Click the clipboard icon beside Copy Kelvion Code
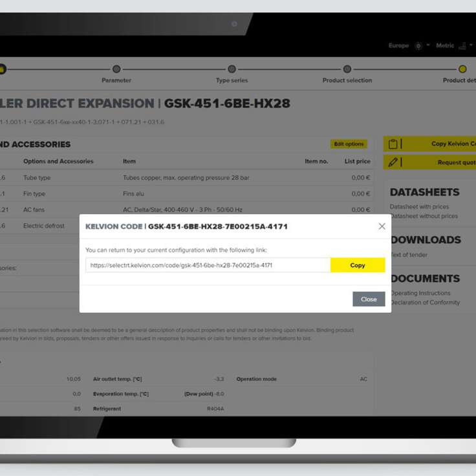The width and height of the screenshot is (476, 476). pyautogui.click(x=393, y=144)
